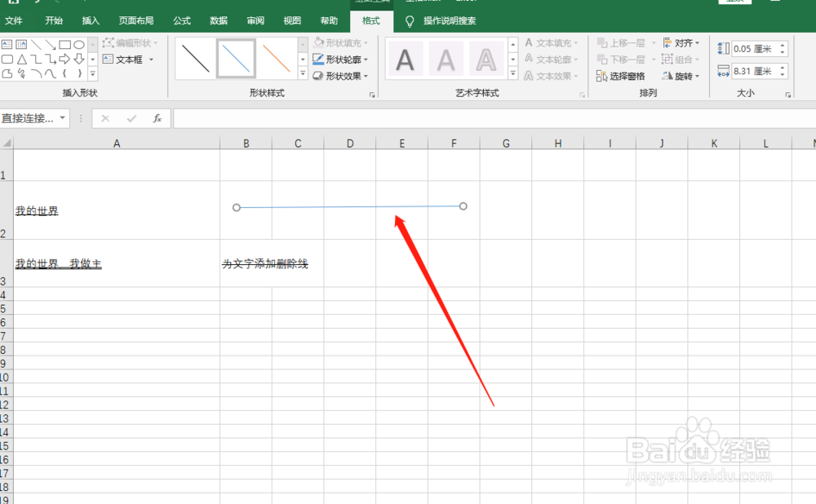
Task: Increase shape height with the 0.05 厘米 stepper
Action: pos(783,44)
